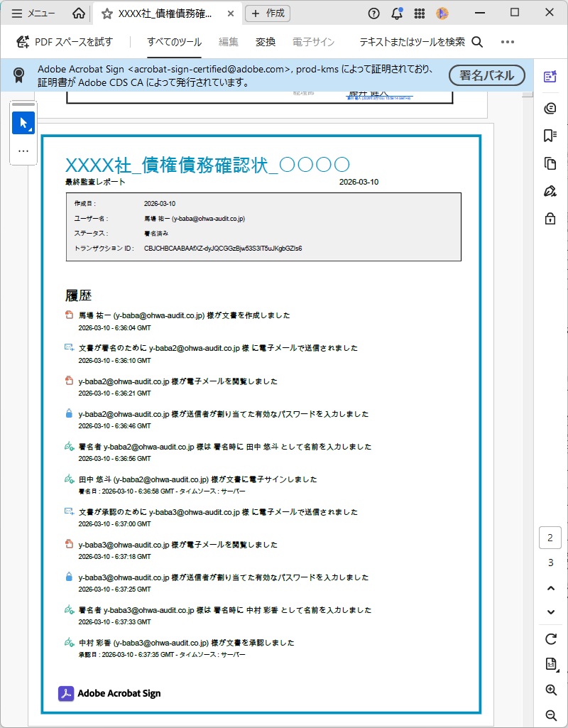Open the home icon tab

pos(80,13)
